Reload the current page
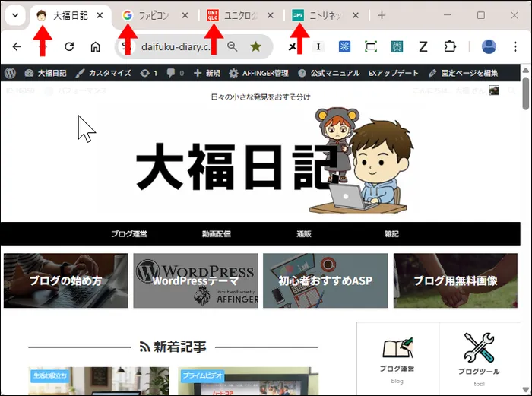 point(69,46)
